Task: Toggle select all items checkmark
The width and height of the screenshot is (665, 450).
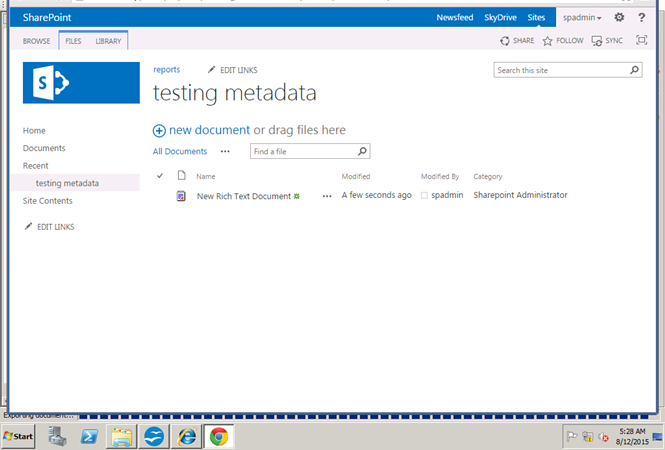Action: (x=159, y=176)
